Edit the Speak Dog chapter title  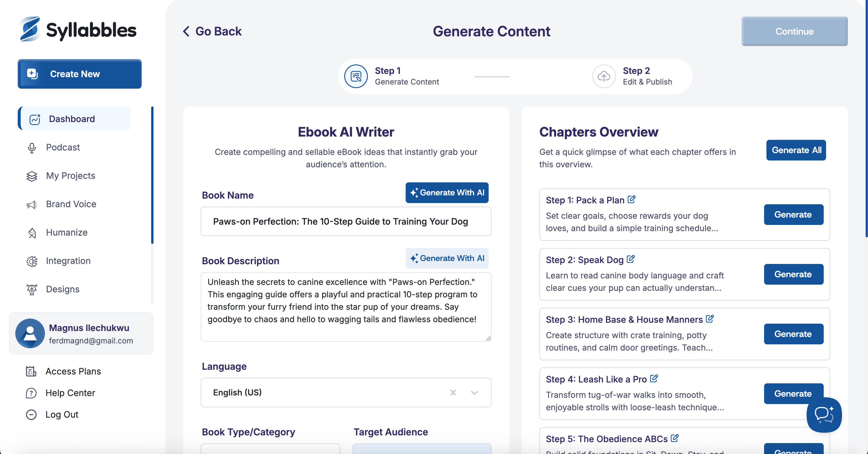pos(630,259)
